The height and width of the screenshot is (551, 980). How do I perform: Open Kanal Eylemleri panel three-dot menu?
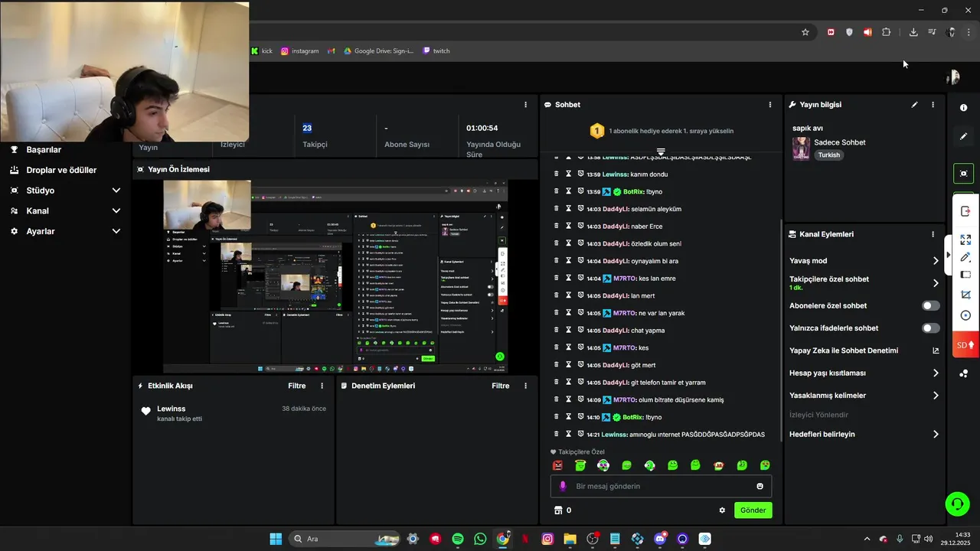(x=933, y=234)
